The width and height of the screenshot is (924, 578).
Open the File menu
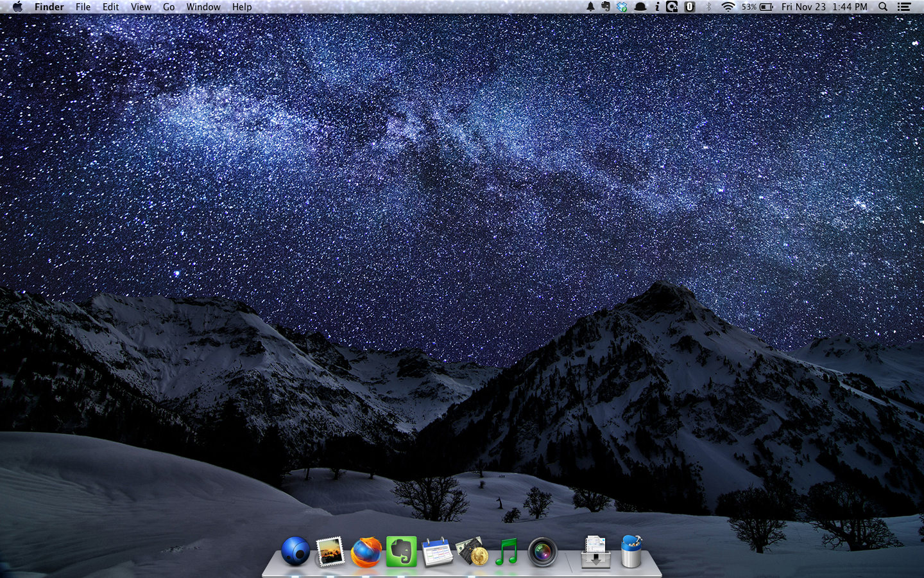point(83,6)
